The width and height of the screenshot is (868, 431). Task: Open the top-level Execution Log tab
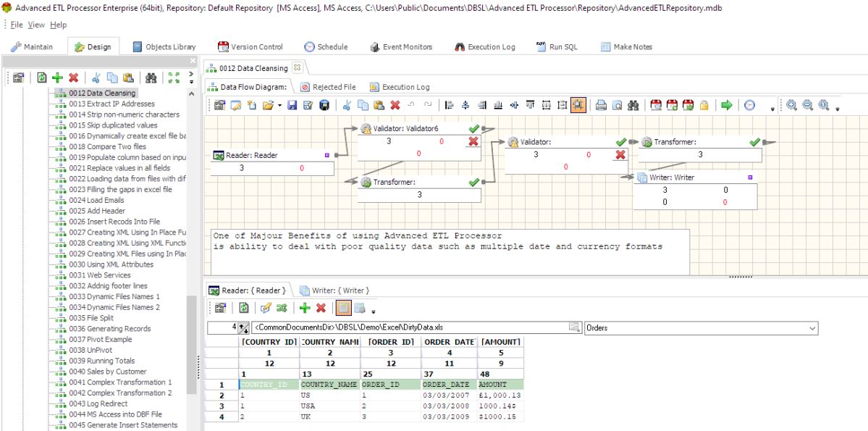click(485, 46)
